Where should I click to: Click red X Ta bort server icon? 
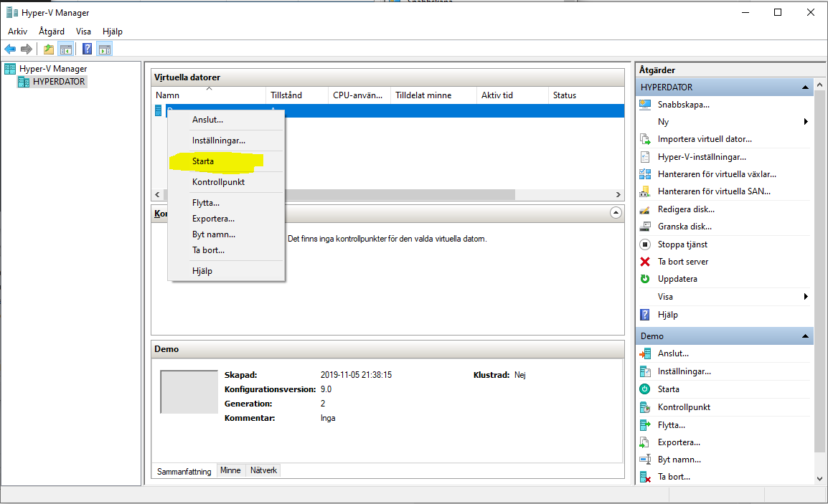point(645,262)
